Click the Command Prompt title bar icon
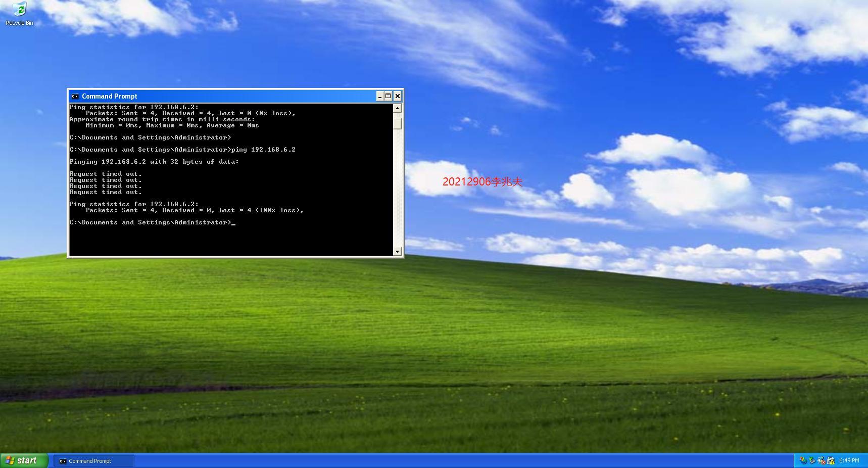Image resolution: width=868 pixels, height=468 pixels. pos(75,97)
